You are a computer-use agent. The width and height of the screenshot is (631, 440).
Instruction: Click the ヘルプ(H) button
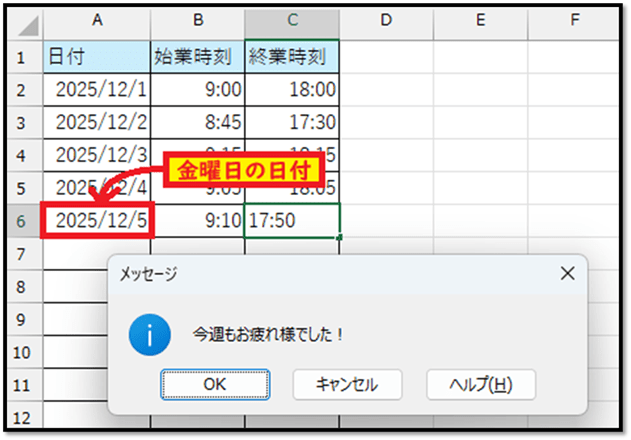click(x=480, y=383)
